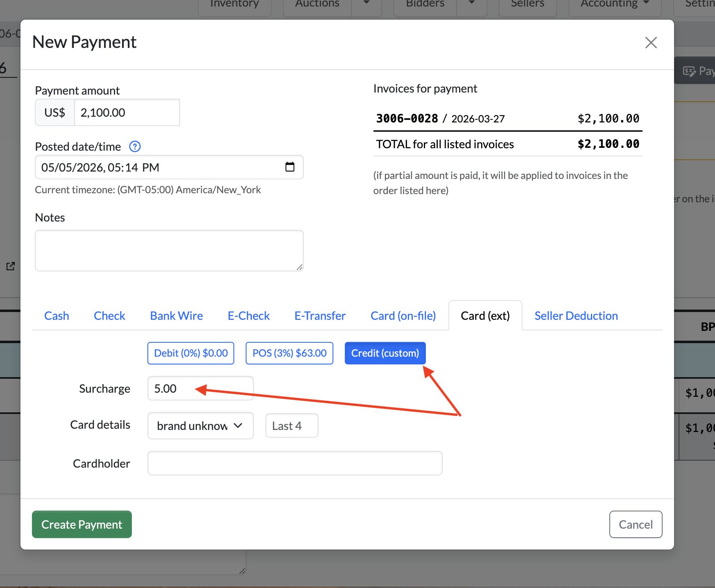Open Inventory in background navigation
This screenshot has height=588, width=715.
pyautogui.click(x=235, y=5)
